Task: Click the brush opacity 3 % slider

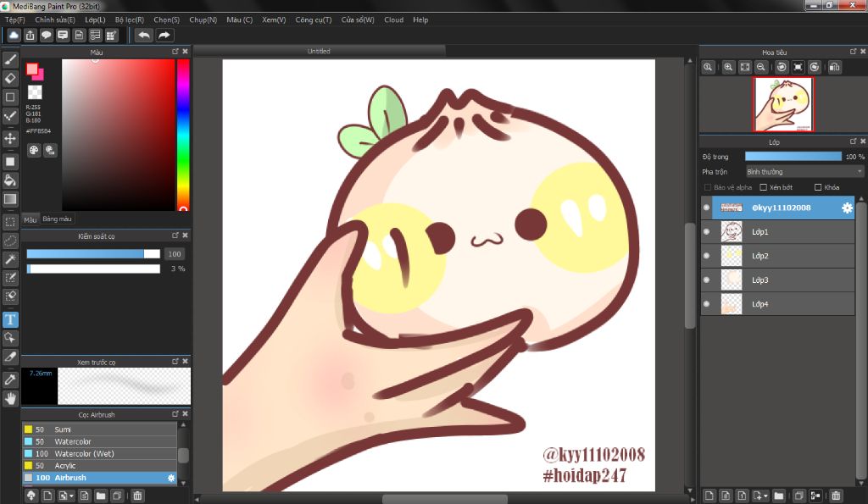Action: (x=93, y=269)
